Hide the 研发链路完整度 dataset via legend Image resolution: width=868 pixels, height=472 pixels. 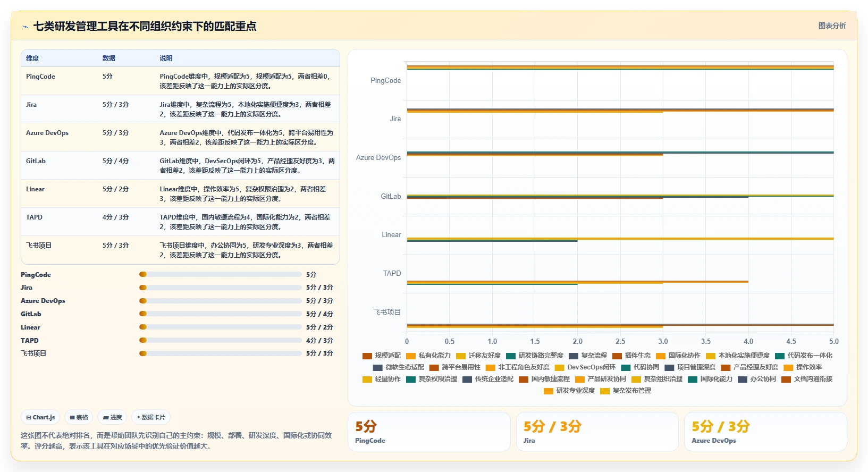coord(535,356)
